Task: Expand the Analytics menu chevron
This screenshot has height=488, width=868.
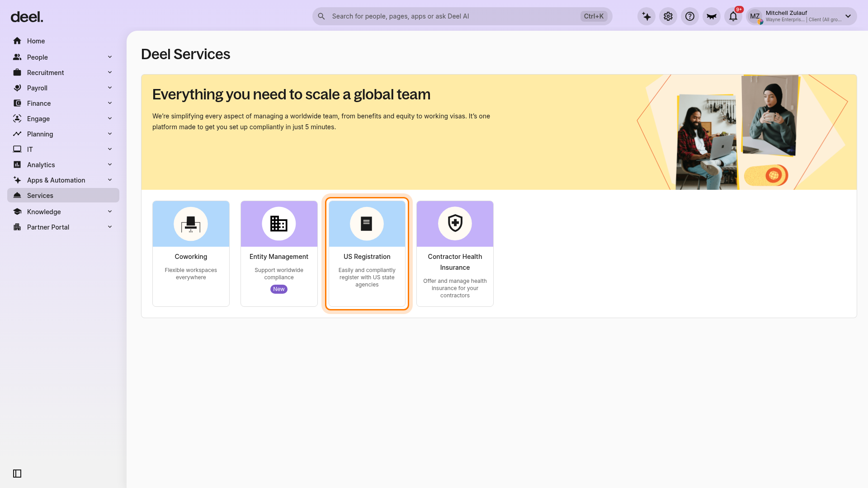Action: [x=110, y=164]
